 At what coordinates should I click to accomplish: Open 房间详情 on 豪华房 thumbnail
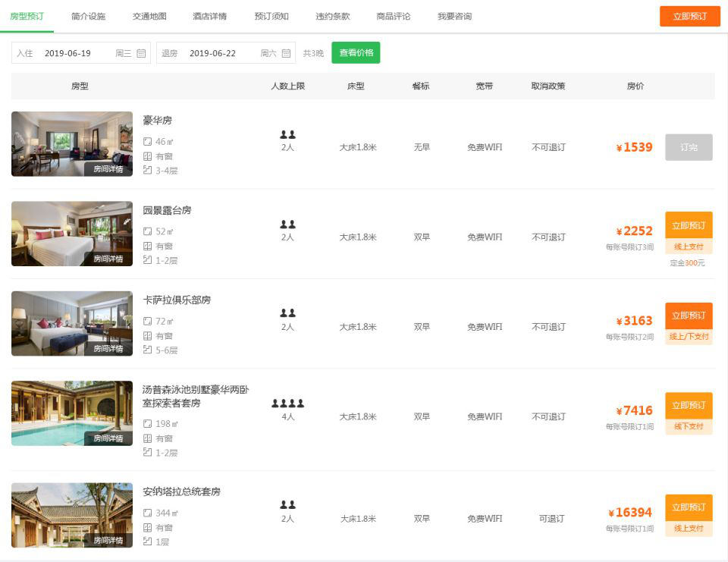pos(108,169)
